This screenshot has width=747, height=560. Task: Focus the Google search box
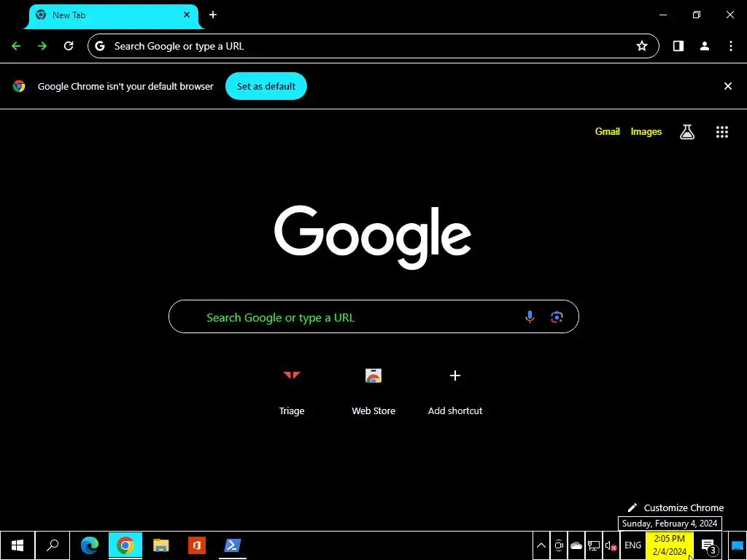(373, 316)
